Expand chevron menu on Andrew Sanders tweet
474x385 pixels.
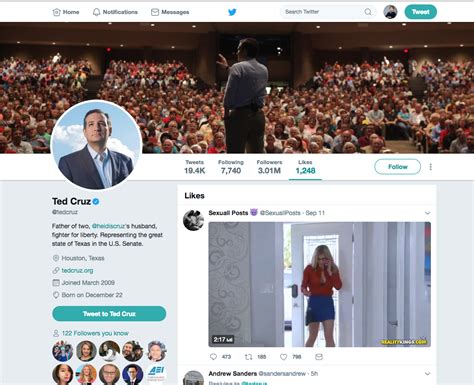[x=427, y=374]
